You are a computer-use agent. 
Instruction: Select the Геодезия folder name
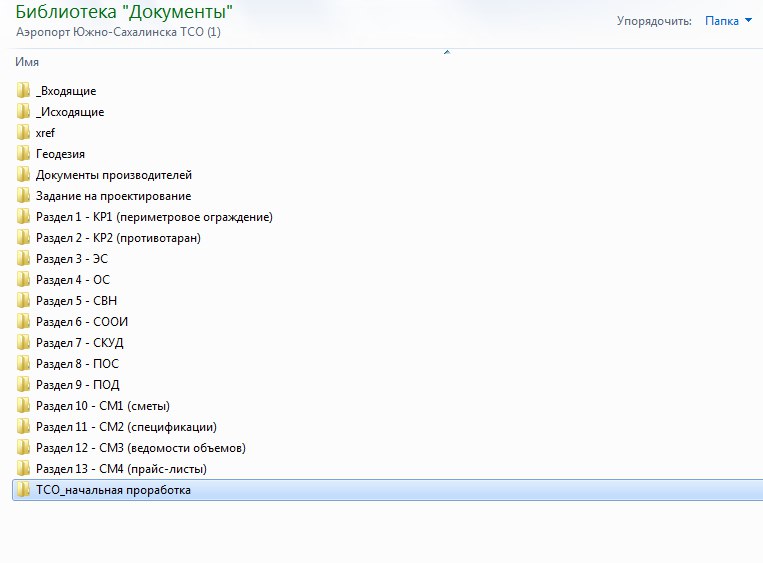tap(60, 154)
